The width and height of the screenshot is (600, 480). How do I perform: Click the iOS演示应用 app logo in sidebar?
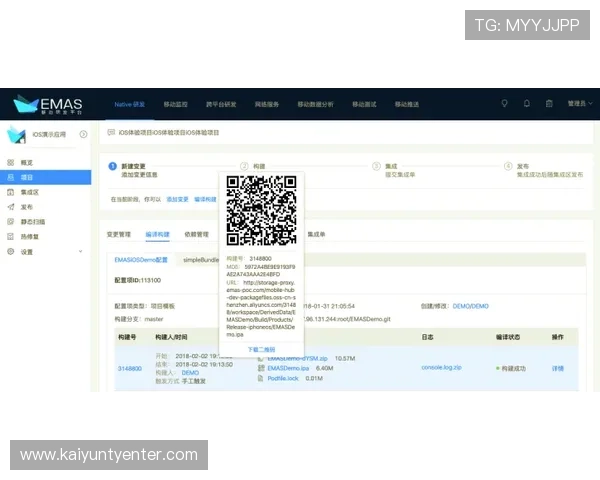click(16, 135)
